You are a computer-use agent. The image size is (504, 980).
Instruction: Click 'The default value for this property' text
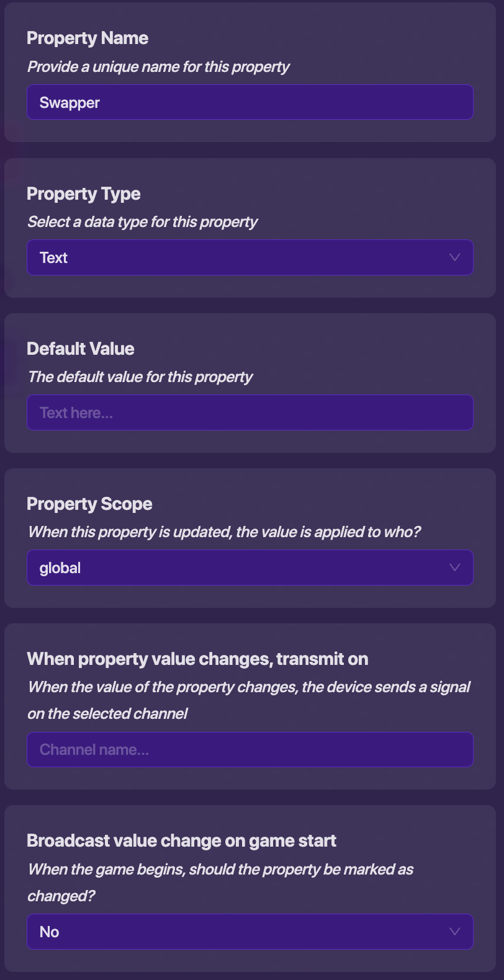point(140,377)
